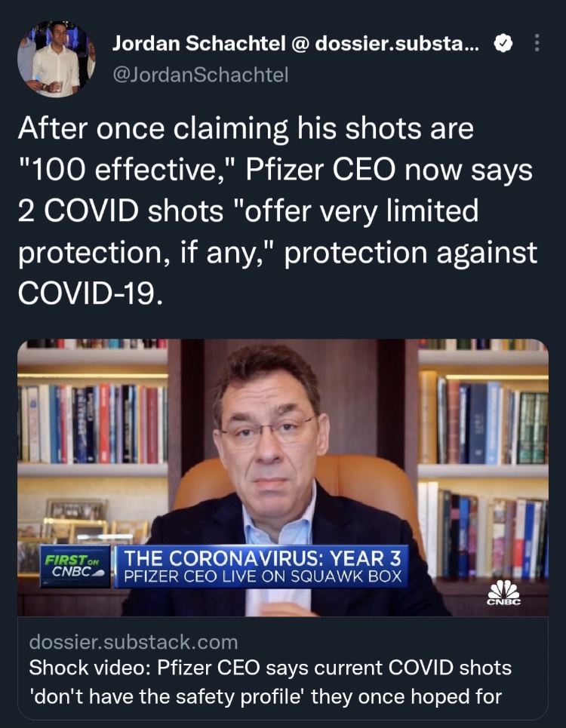Open the three-dot more options menu
Viewport: 566px width, 728px height.
tap(537, 45)
